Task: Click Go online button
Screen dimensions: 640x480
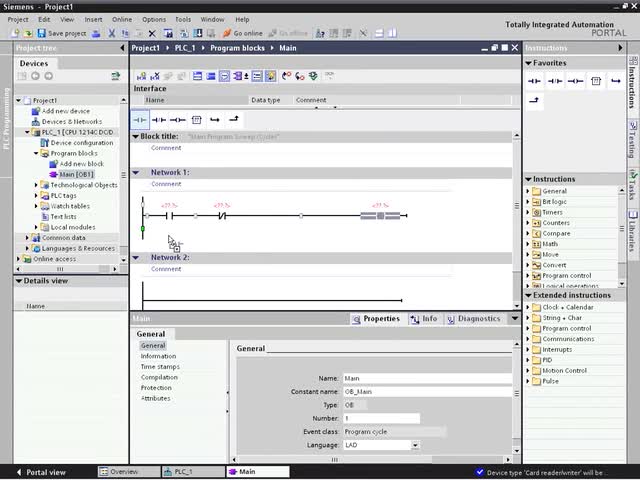Action: coord(242,33)
